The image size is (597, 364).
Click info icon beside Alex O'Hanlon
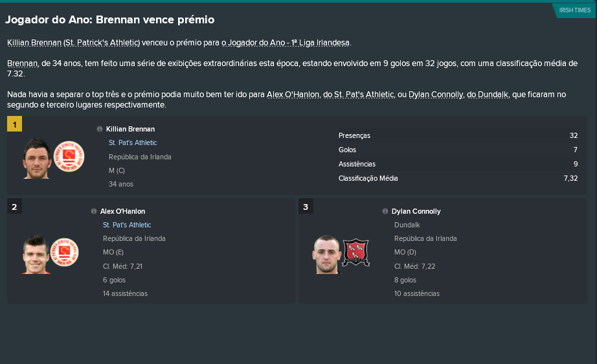point(94,211)
